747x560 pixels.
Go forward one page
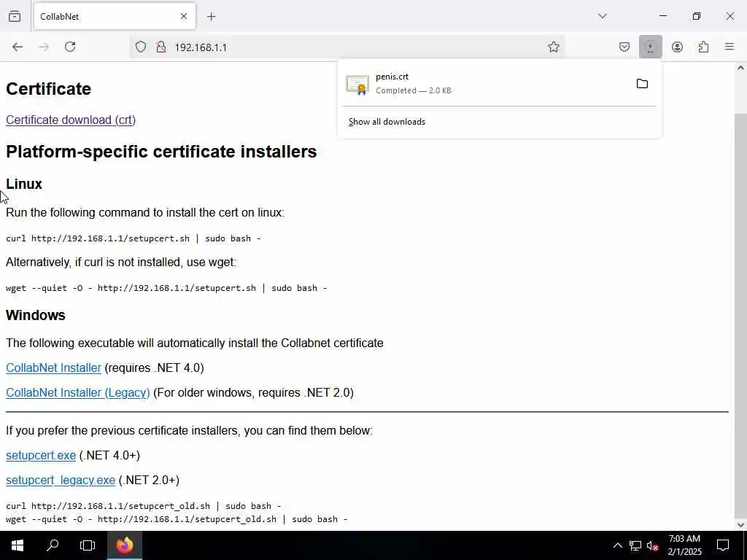(x=44, y=47)
